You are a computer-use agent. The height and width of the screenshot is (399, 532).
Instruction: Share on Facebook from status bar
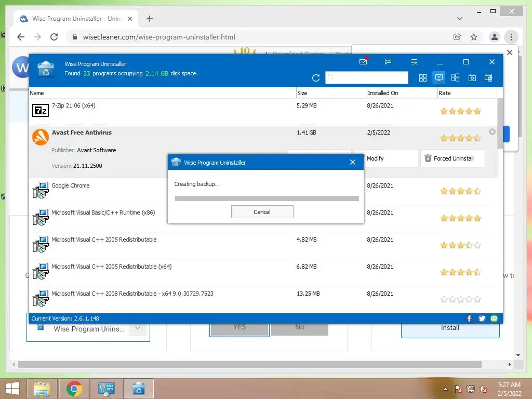[x=469, y=318]
